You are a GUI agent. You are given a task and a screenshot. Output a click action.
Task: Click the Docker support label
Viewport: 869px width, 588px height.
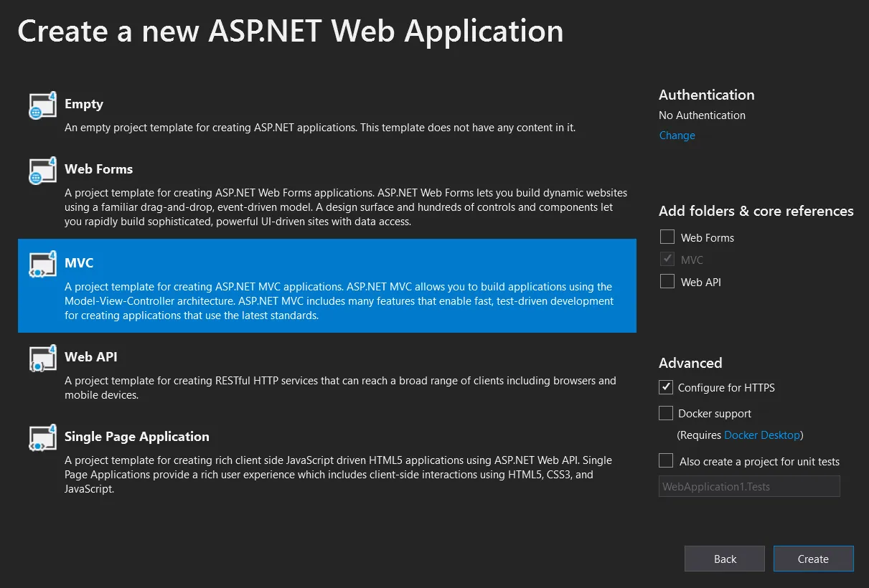715,414
